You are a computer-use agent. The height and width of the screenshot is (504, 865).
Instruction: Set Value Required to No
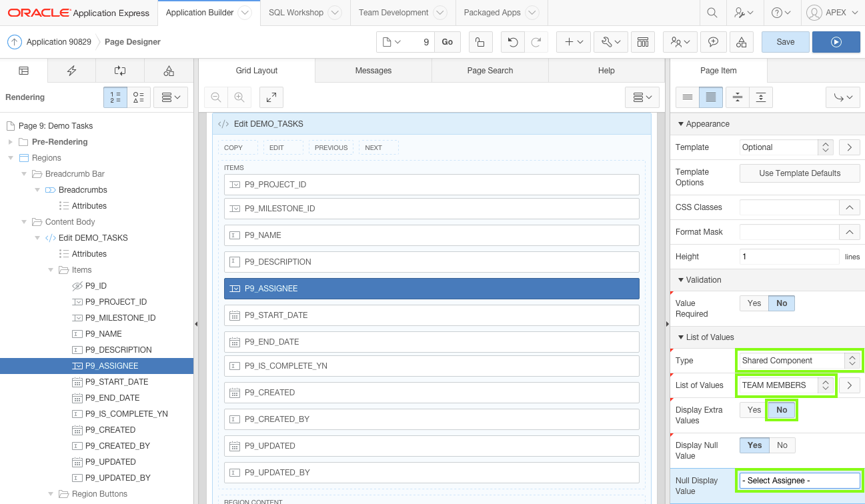[x=782, y=303]
